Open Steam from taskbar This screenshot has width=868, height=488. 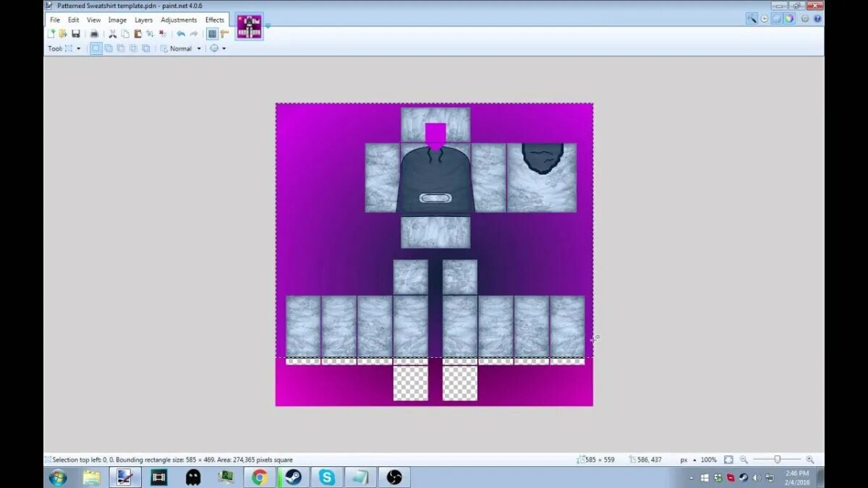tap(293, 477)
